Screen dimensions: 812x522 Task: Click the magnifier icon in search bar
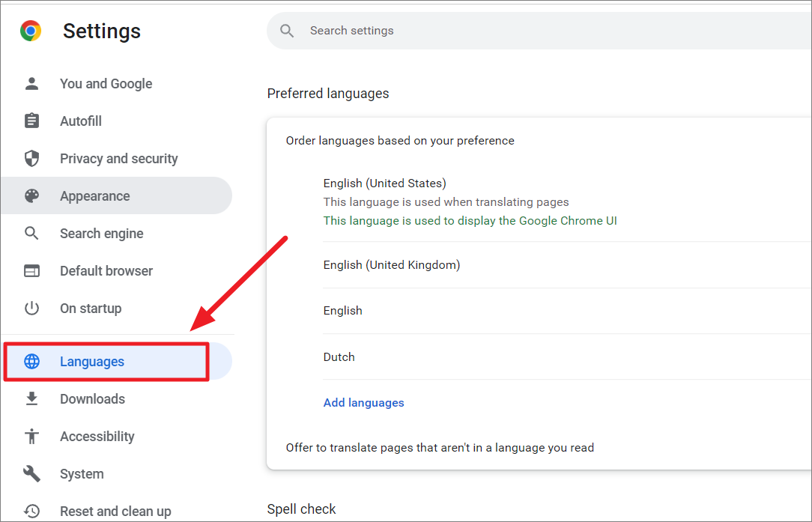(x=287, y=31)
